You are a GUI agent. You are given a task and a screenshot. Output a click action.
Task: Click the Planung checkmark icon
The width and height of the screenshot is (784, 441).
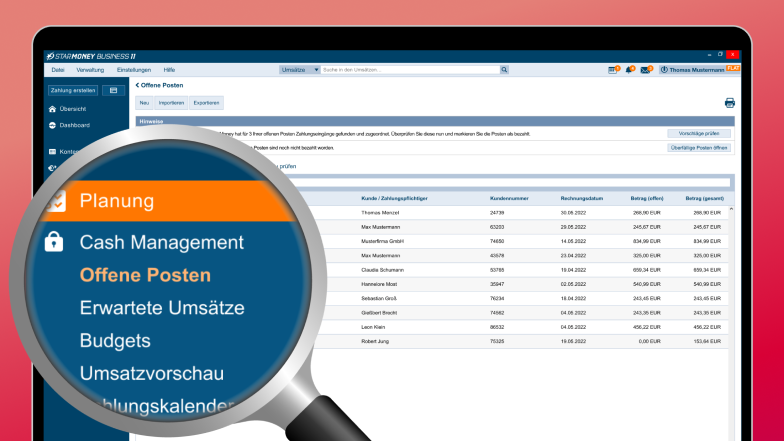point(55,201)
